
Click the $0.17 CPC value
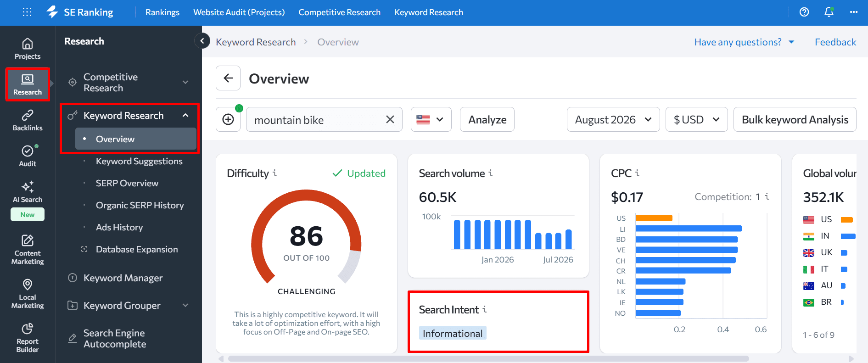627,197
